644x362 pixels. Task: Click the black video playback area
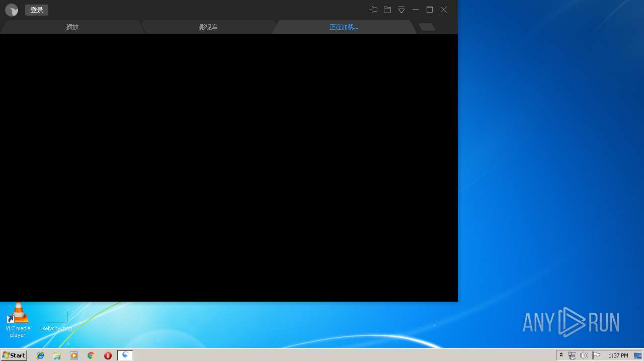pyautogui.click(x=229, y=168)
